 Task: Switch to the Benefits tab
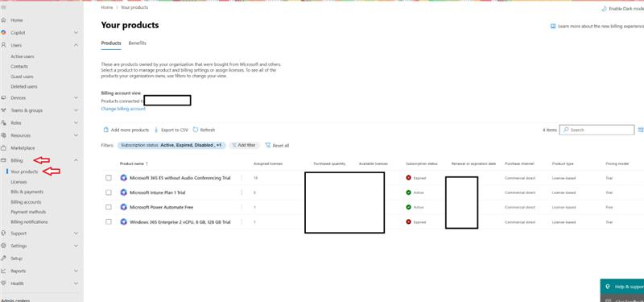coord(137,43)
